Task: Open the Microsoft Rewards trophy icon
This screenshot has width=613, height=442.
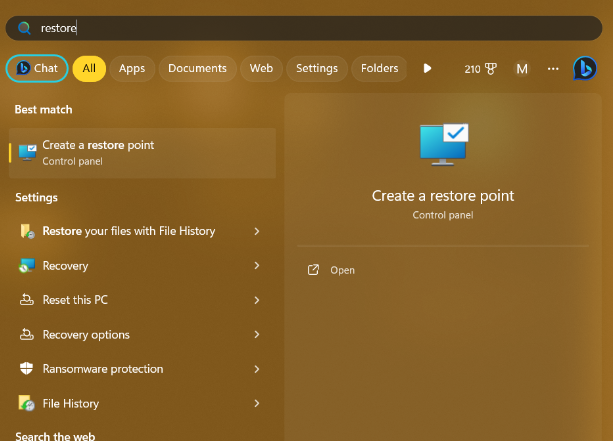Action: point(490,69)
